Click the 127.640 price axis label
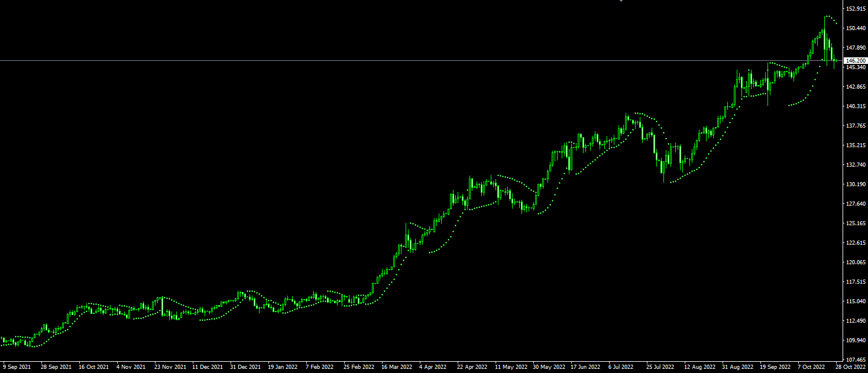 click(x=856, y=204)
